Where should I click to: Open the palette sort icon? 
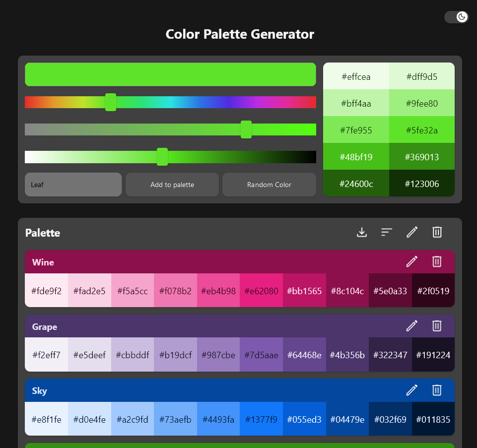(x=387, y=232)
